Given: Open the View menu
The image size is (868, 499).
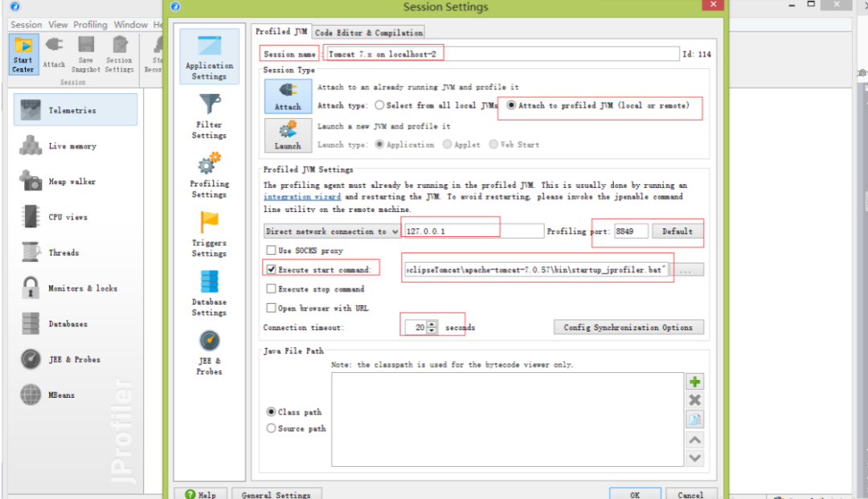Looking at the screenshot, I should [58, 24].
